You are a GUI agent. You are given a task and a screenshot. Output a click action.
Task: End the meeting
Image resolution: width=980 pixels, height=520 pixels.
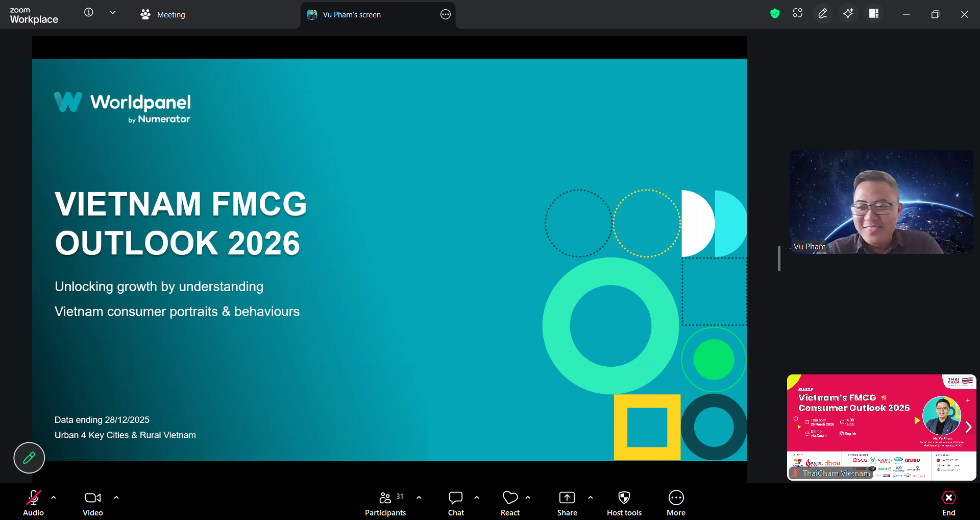tap(948, 502)
